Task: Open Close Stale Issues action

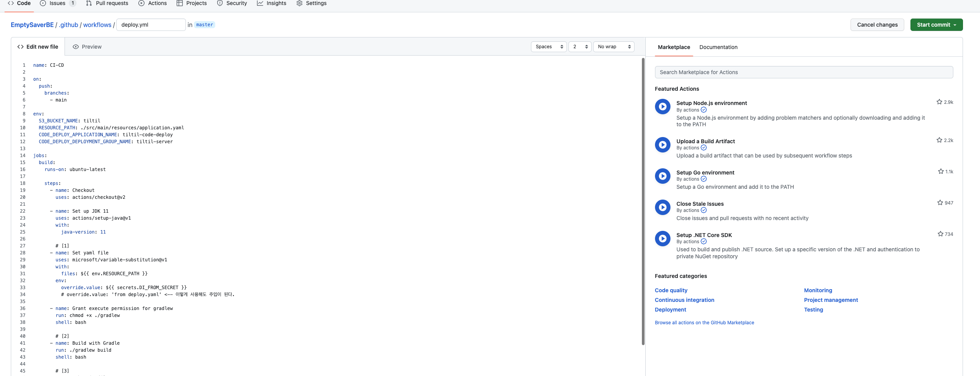Action: (700, 204)
